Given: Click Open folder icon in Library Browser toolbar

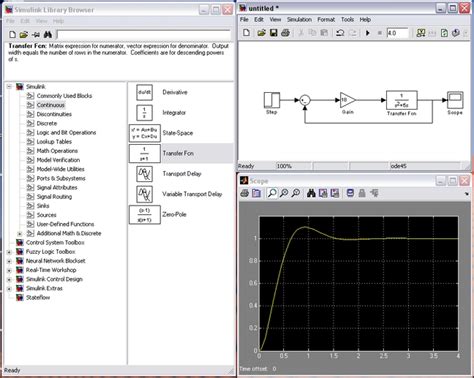Looking at the screenshot, I should [x=23, y=34].
